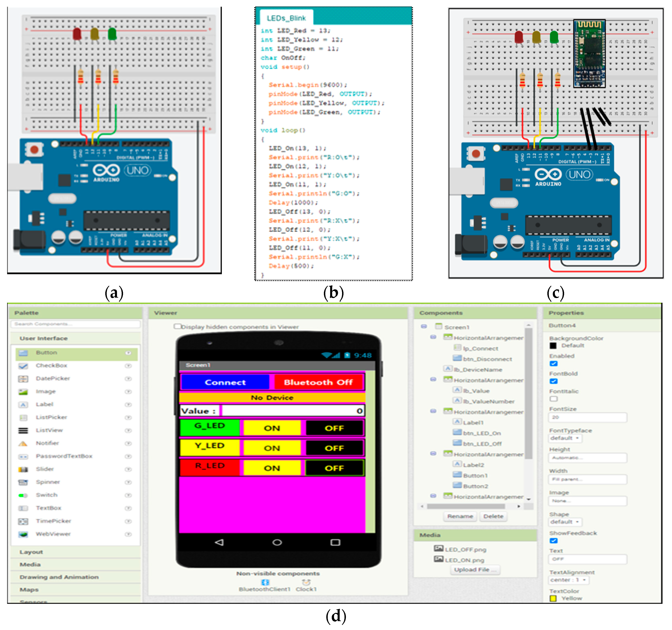Click the ListView icon in the Palette
The height and width of the screenshot is (630, 672).
click(x=23, y=431)
